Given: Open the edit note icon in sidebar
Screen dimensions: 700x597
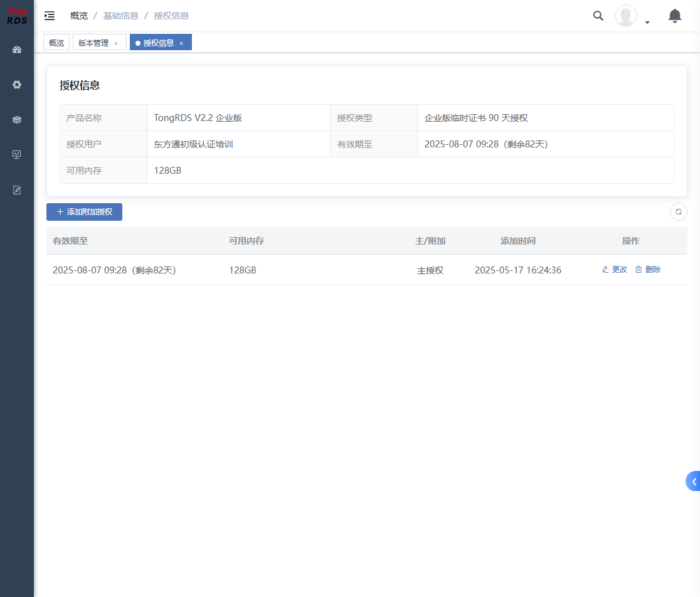Looking at the screenshot, I should click(x=17, y=190).
